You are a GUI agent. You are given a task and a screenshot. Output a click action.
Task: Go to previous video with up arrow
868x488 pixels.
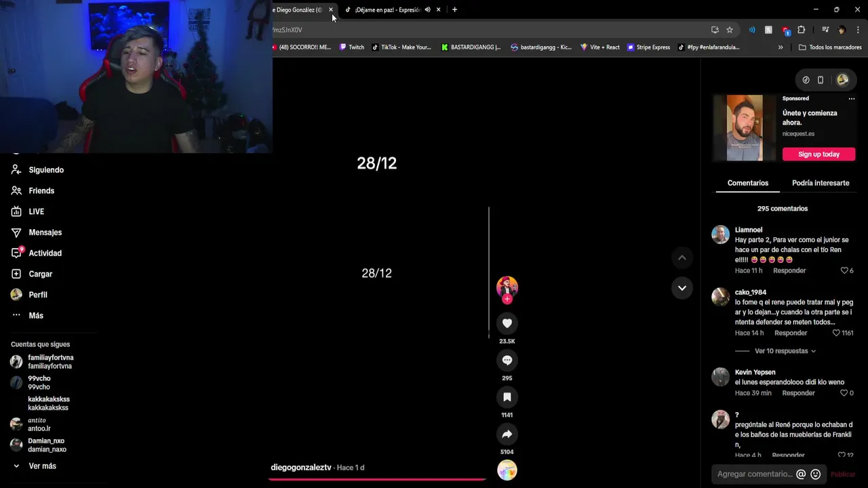682,258
